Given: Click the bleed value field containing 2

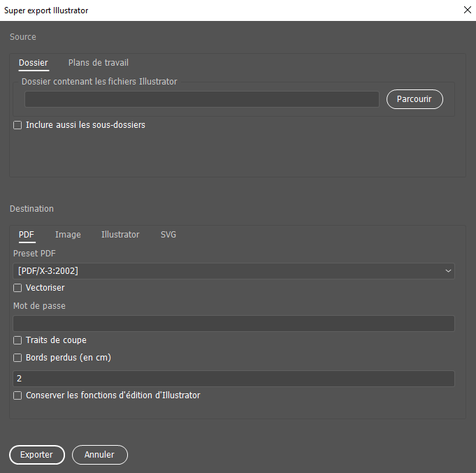Looking at the screenshot, I should point(233,379).
